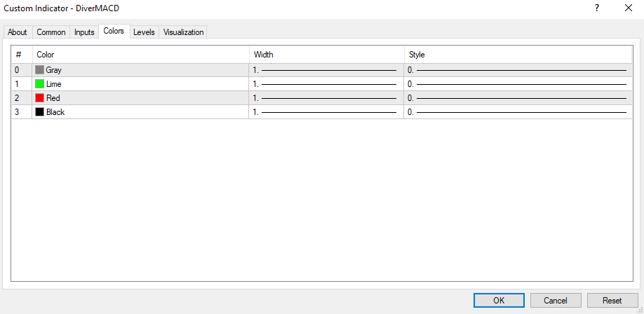644x314 pixels.
Task: Open the Style line selector for Black
Action: pos(518,112)
